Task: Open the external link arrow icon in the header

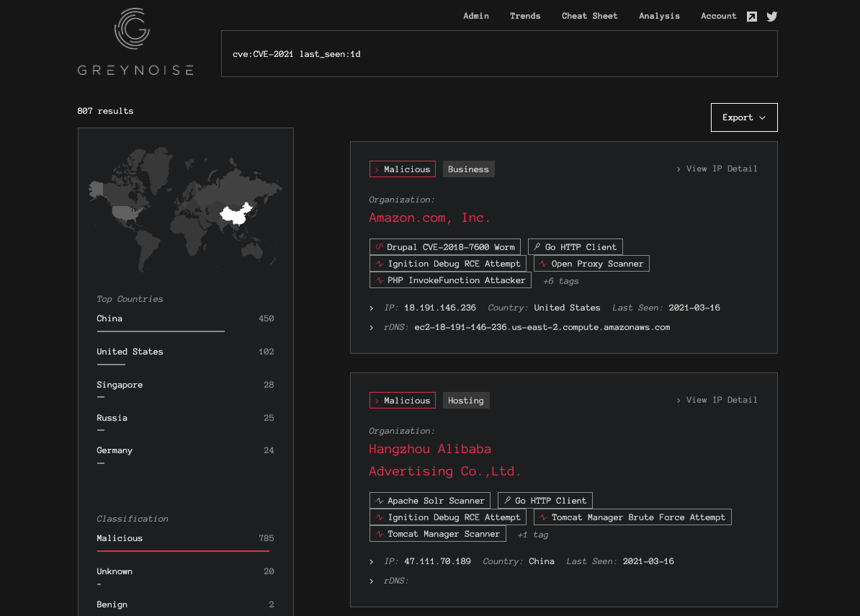Action: 752,17
